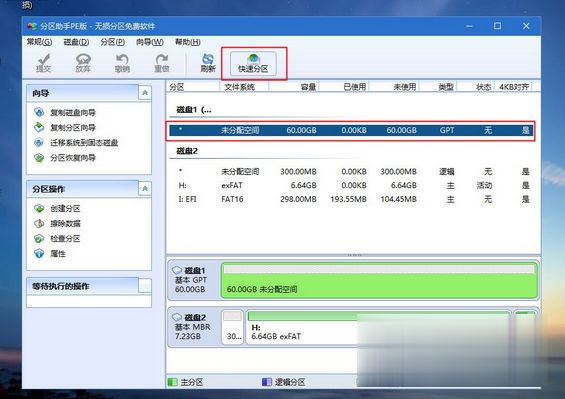The width and height of the screenshot is (565, 399).
Task: Open 属性 of the partition
Action: pos(58,254)
